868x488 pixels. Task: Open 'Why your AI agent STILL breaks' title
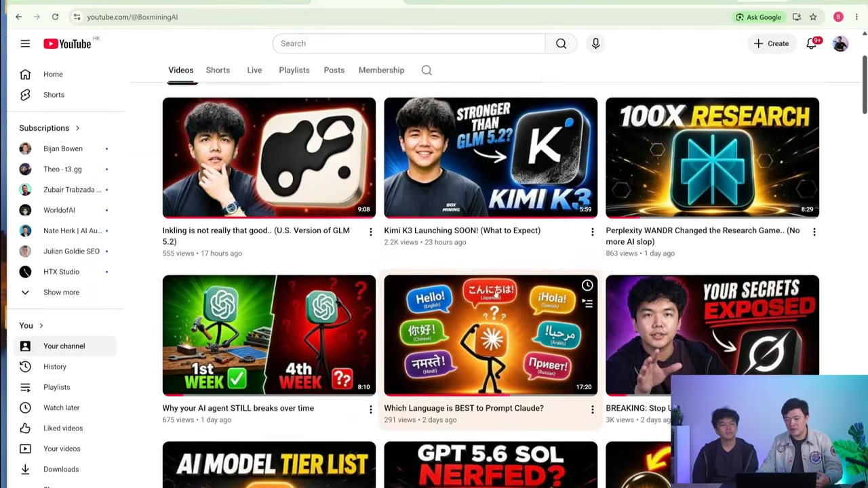click(x=238, y=408)
